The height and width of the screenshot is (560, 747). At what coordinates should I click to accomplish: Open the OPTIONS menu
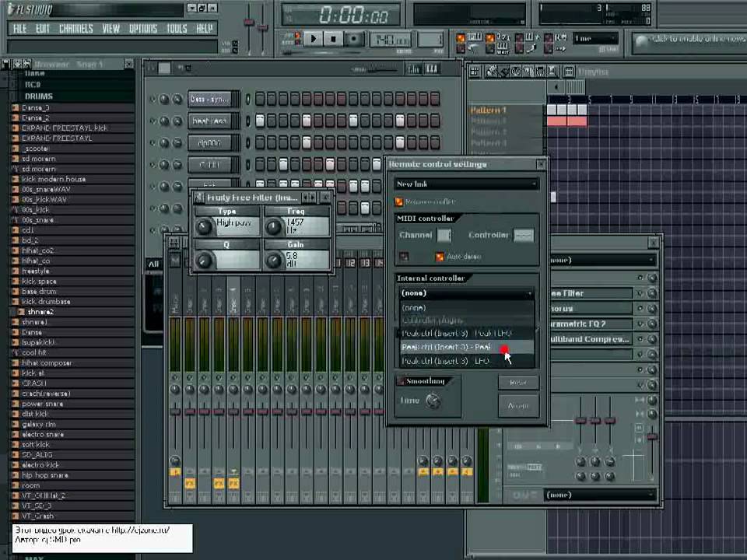143,29
